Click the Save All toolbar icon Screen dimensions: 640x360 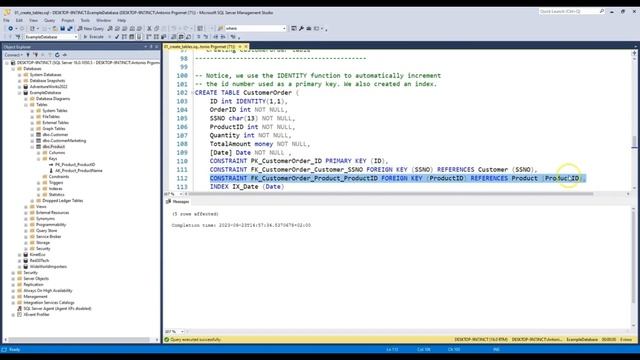click(x=70, y=29)
